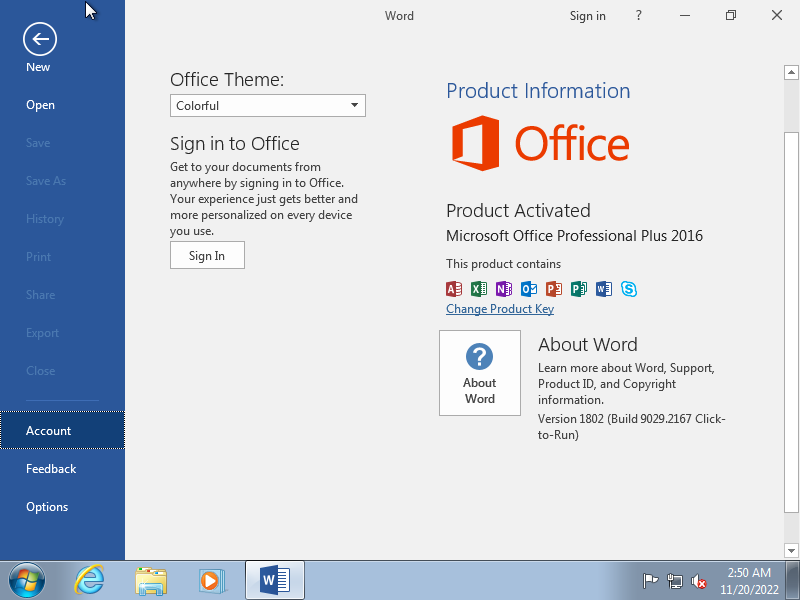Select Open in the backstage menu

pyautogui.click(x=62, y=105)
